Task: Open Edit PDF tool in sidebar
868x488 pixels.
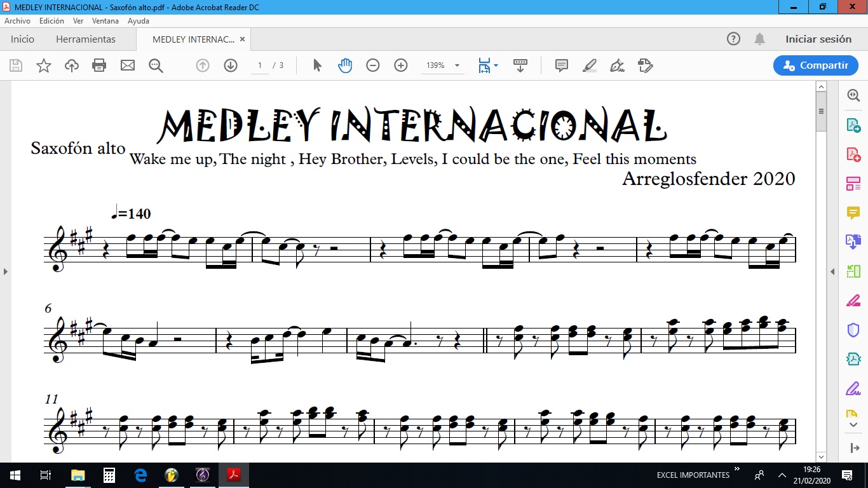Action: 853,184
